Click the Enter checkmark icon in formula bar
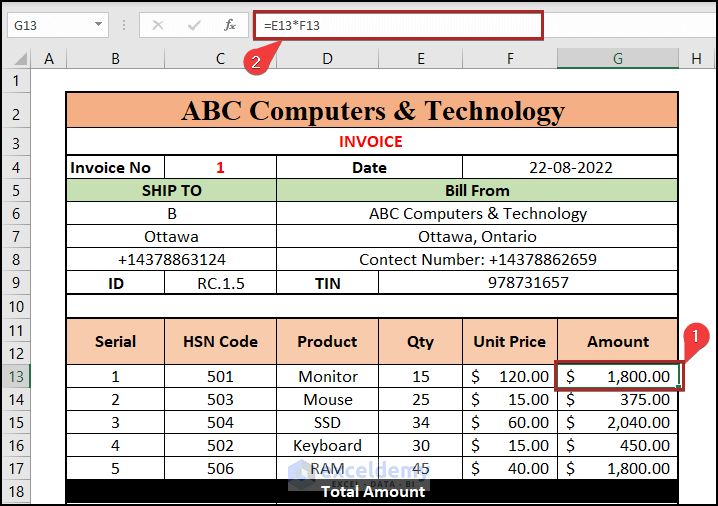The image size is (718, 506). (x=193, y=25)
